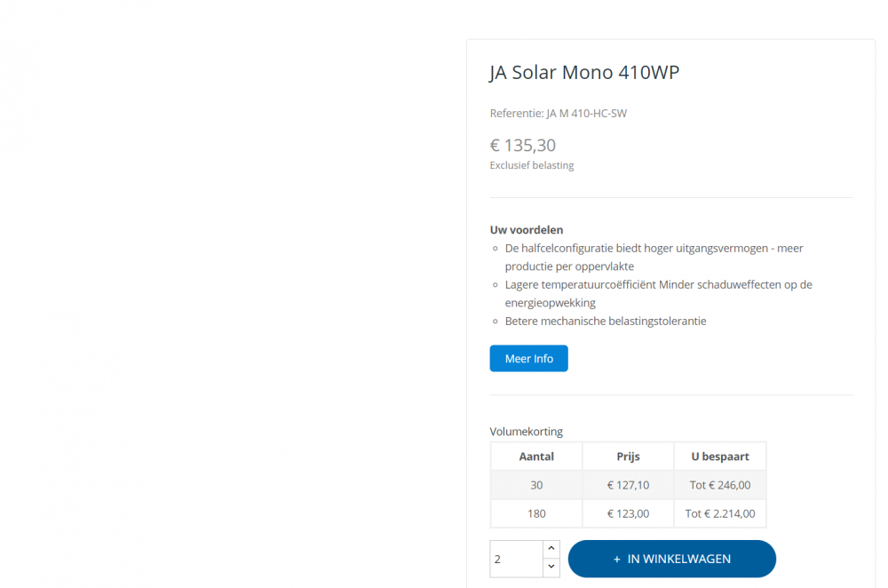Viewport: 888px width, 588px height.
Task: Increase quantity with the up arrow
Action: coord(551,550)
